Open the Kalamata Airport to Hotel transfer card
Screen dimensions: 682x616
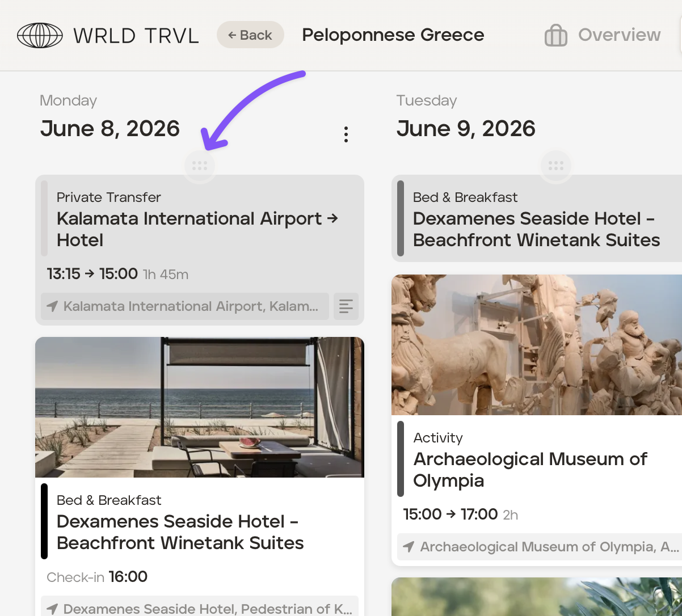(x=199, y=230)
